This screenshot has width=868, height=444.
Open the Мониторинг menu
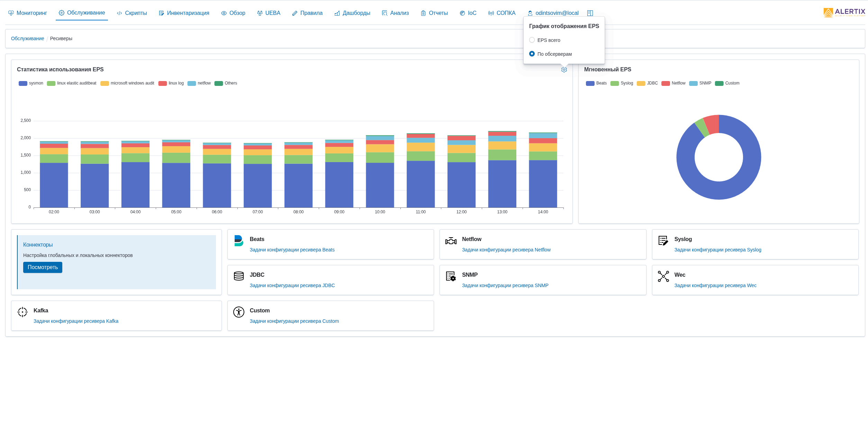point(28,13)
